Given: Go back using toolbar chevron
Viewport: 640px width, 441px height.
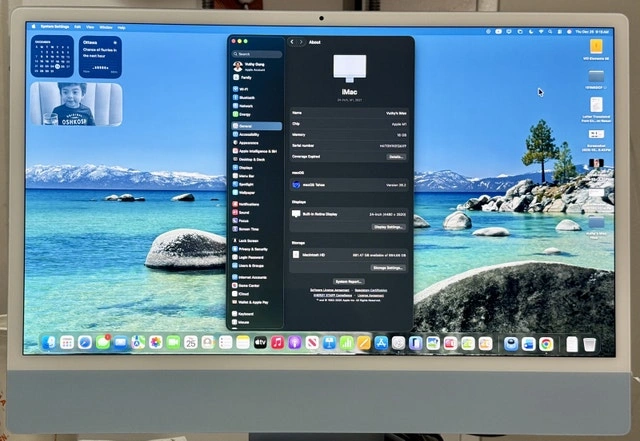Looking at the screenshot, I should click(291, 43).
